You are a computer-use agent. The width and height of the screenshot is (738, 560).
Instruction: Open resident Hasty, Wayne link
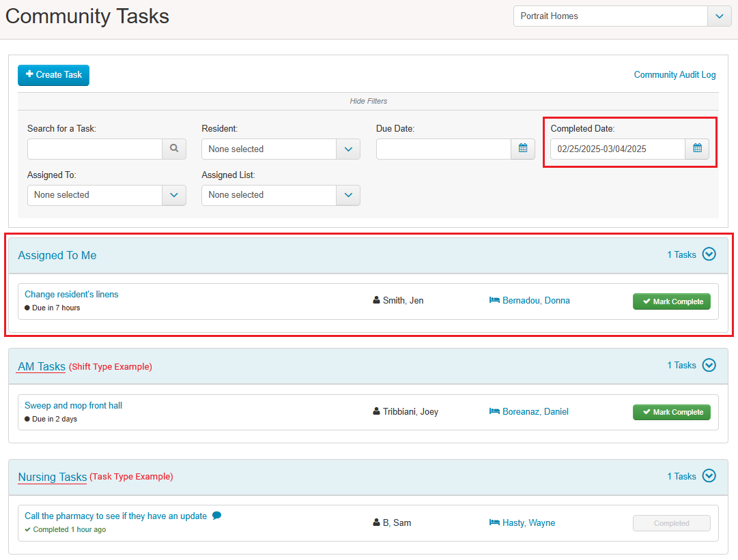pyautogui.click(x=528, y=523)
